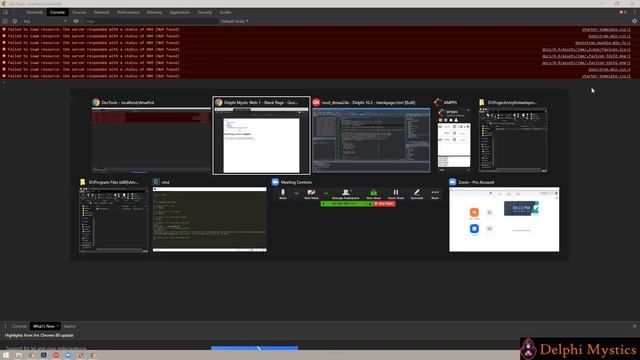Switch to the AMPPS window thumbnail
The height and width of the screenshot is (360, 640).
tap(454, 140)
